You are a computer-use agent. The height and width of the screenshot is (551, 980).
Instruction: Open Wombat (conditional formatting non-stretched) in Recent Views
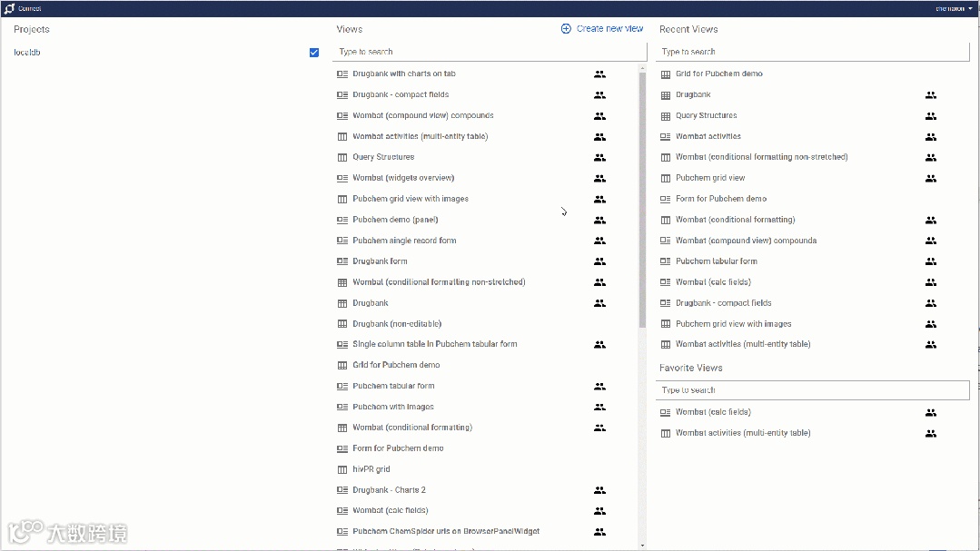tap(761, 157)
